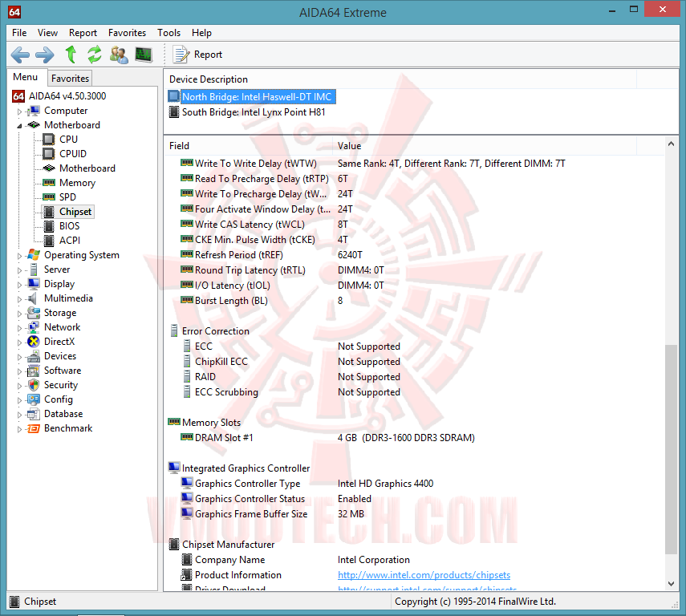
Task: Open the user management icon in toolbar
Action: 119,55
